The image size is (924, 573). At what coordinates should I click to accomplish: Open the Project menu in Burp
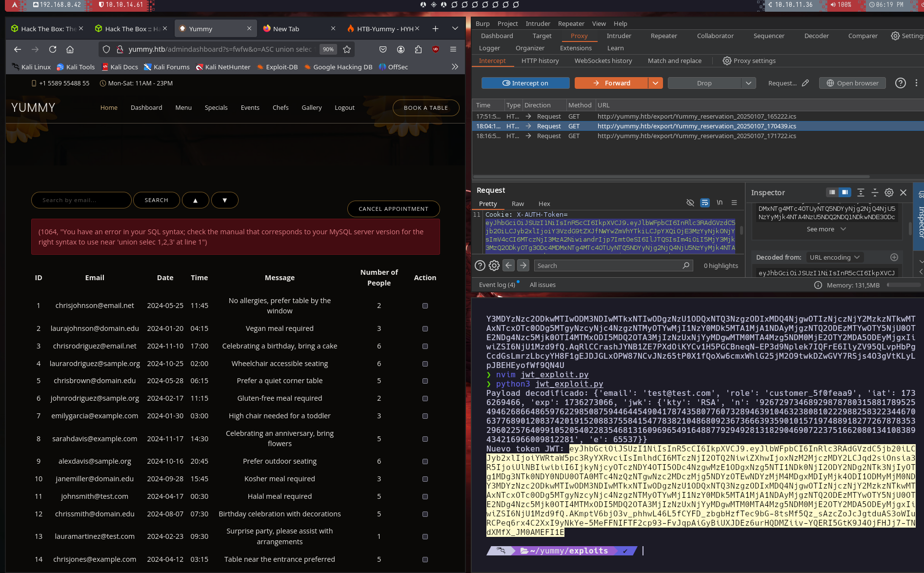(507, 23)
